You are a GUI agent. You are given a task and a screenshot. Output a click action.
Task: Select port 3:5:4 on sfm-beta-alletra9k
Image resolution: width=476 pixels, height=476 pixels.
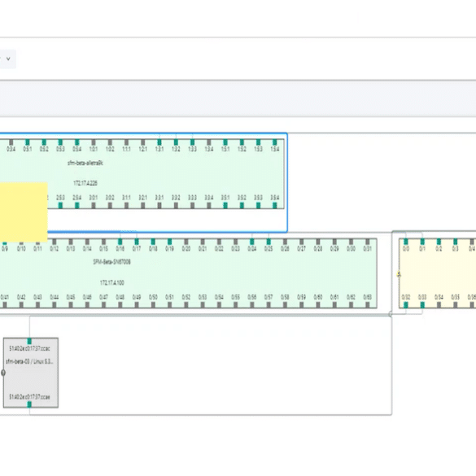coord(275,206)
